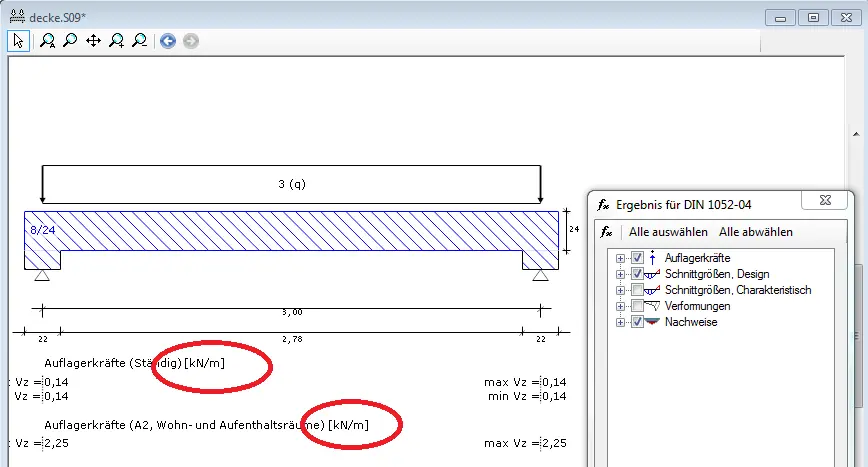The height and width of the screenshot is (467, 868).
Task: Click heading 'Auflagerkräfte (A2, Wohn- und Aufenthaltsräume)'
Action: pos(184,425)
